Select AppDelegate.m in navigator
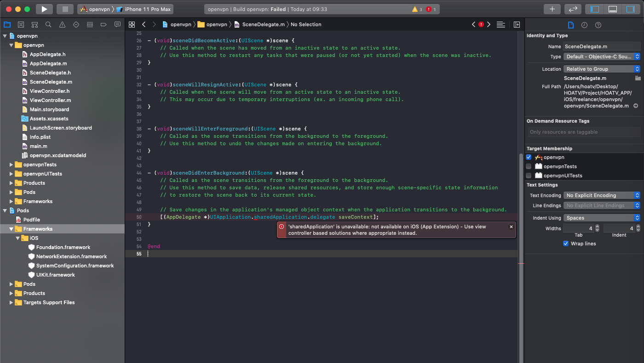The image size is (644, 363). click(x=48, y=63)
